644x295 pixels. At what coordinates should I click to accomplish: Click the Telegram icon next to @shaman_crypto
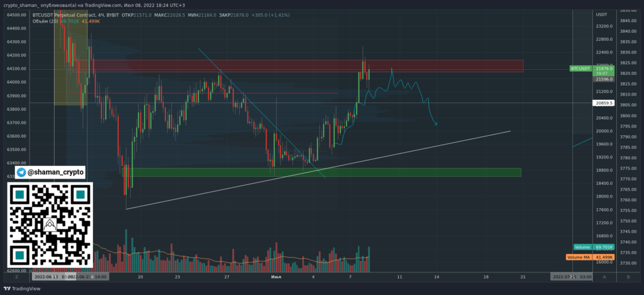(x=21, y=172)
